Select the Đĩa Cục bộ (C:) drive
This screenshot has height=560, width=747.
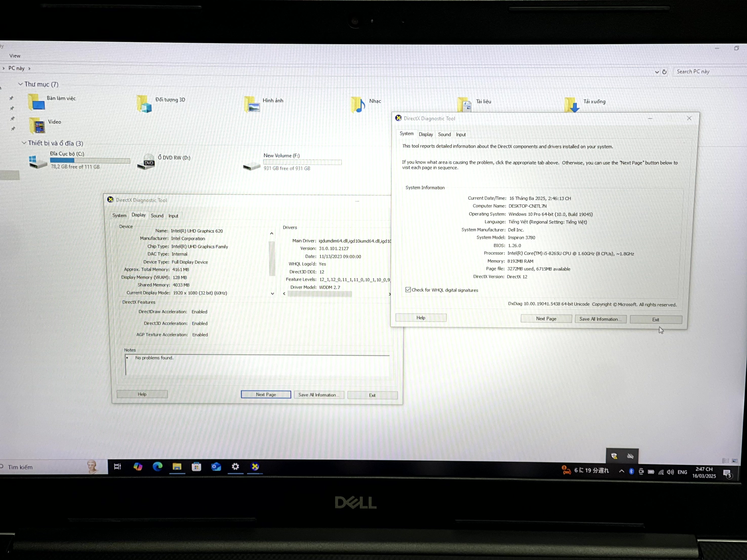79,160
